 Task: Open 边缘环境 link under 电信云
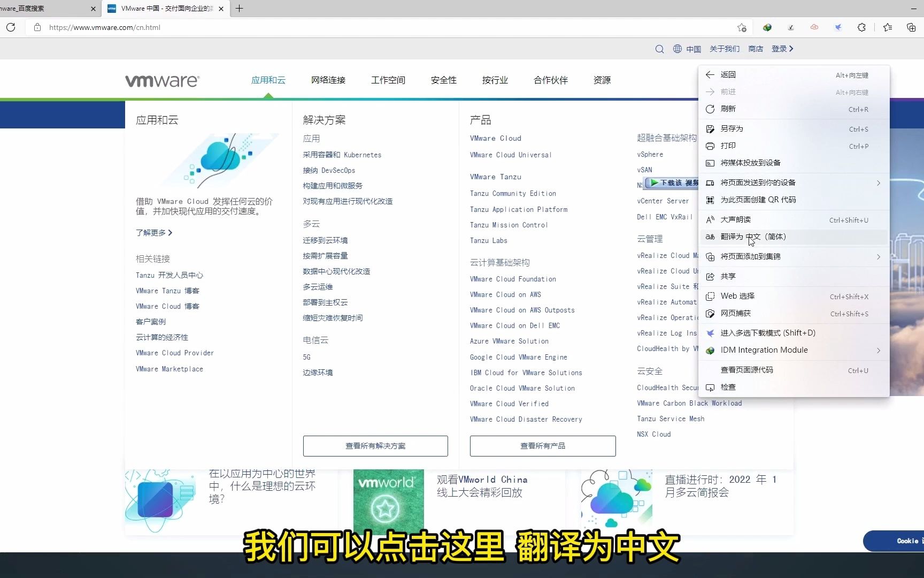318,373
